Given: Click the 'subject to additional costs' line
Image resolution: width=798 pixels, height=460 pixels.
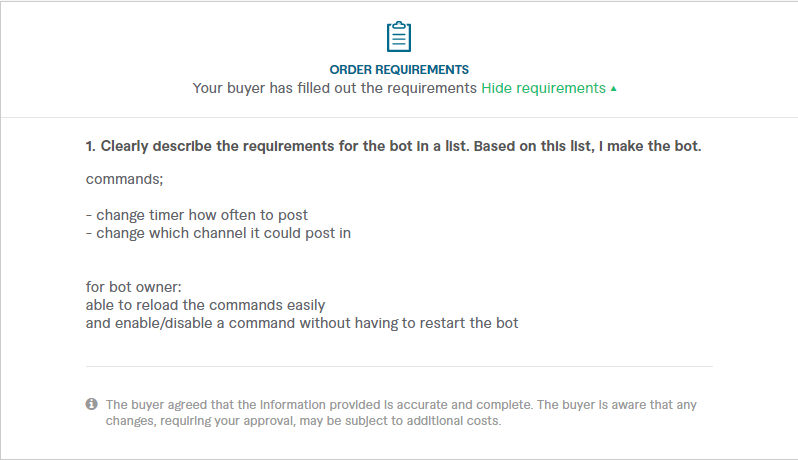Looking at the screenshot, I should [303, 421].
